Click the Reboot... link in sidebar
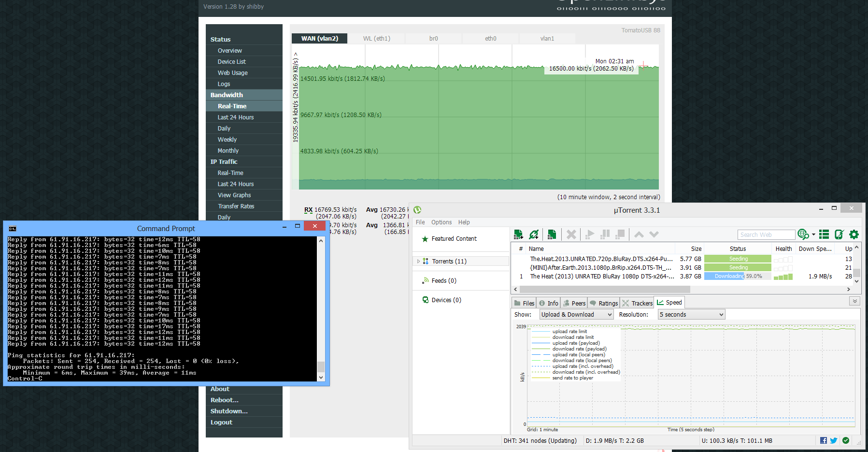 [224, 400]
